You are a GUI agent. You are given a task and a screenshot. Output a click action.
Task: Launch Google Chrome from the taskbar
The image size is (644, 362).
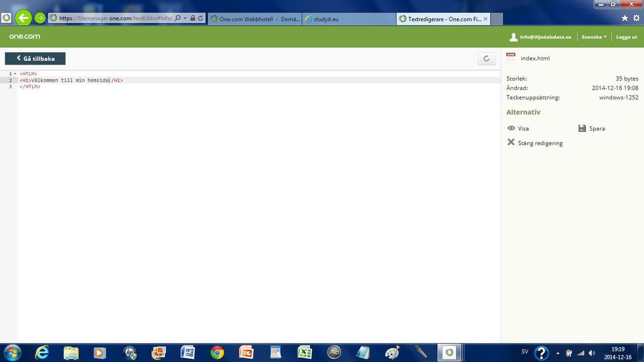(217, 353)
